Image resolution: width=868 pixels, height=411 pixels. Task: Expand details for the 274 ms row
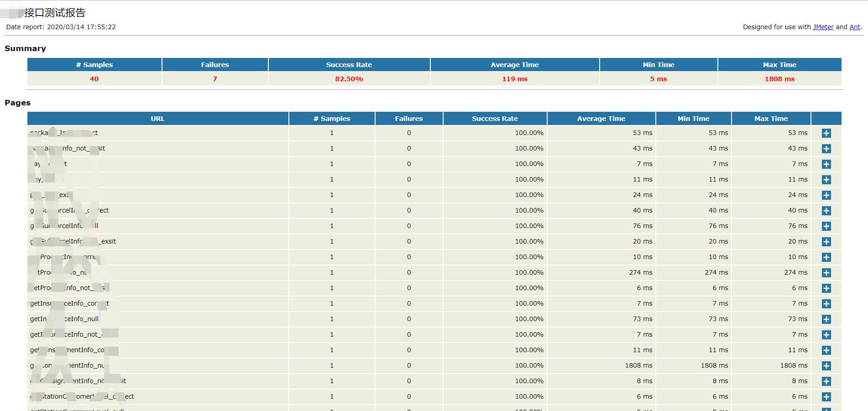(826, 273)
